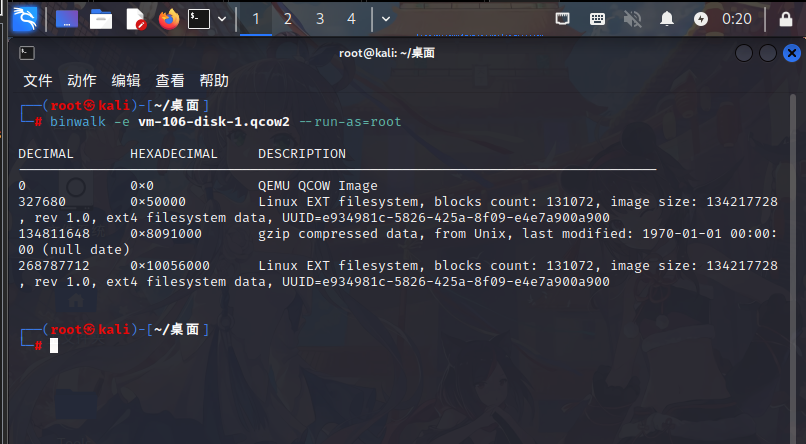
Task: Open the notifications bell
Action: pyautogui.click(x=666, y=19)
